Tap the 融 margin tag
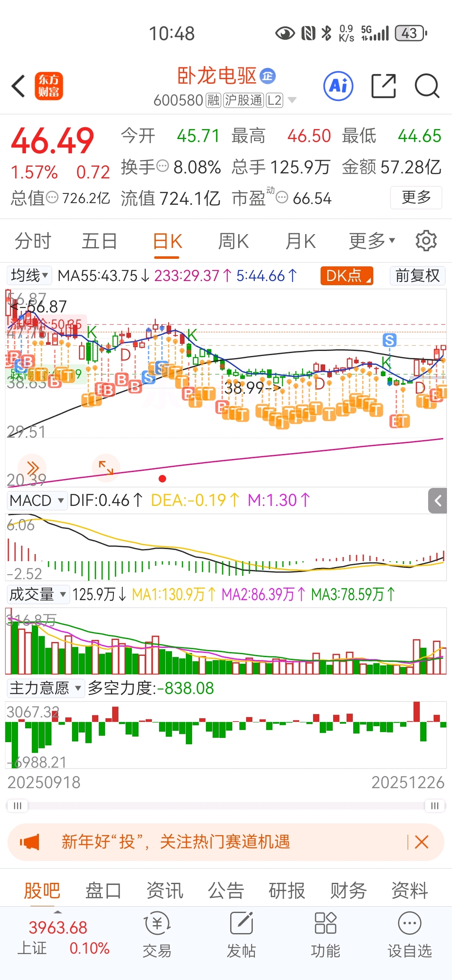 pyautogui.click(x=213, y=101)
